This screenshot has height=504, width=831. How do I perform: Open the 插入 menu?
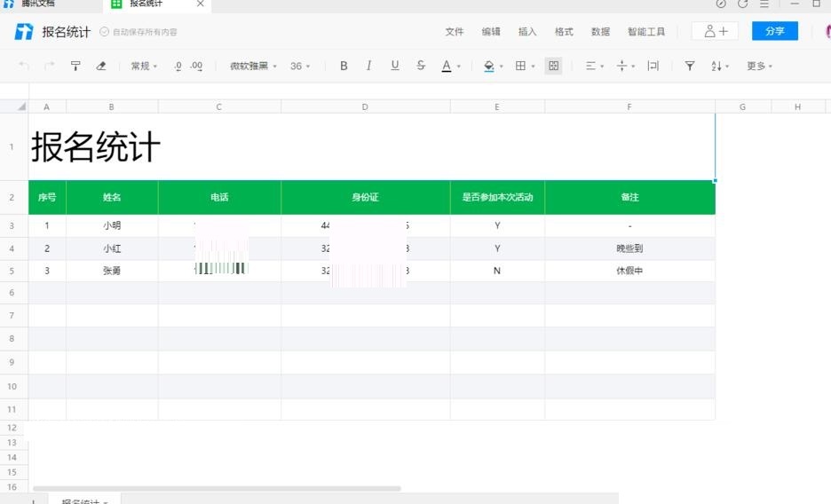(x=527, y=32)
